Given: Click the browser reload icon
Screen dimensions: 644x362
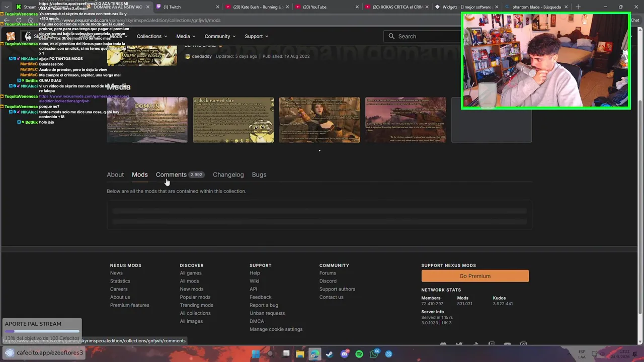Looking at the screenshot, I should tap(19, 20).
